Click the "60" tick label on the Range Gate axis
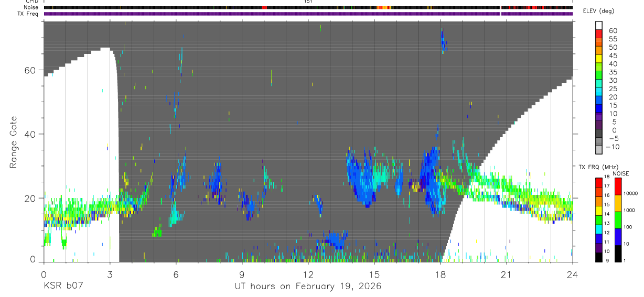This screenshot has height=297, width=644. pyautogui.click(x=30, y=70)
